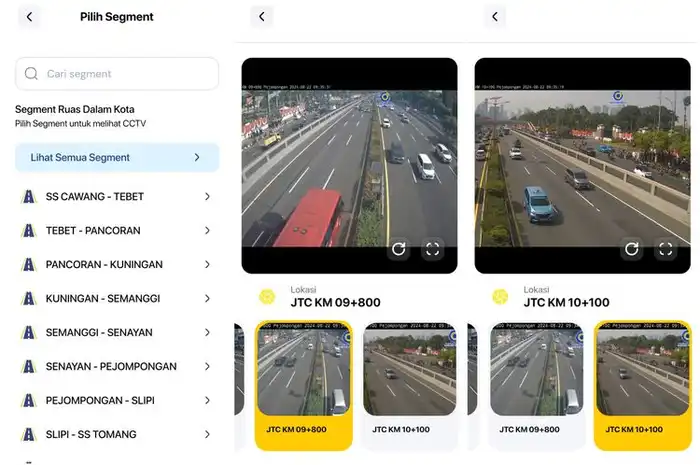The height and width of the screenshot is (465, 700).
Task: Expand the PANCORAN - KUNINGAN segment chevron
Action: (207, 265)
